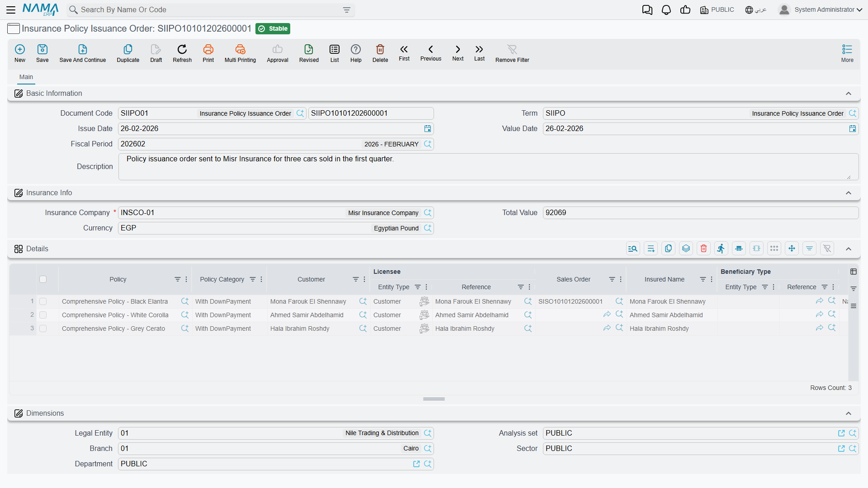868x488 pixels.
Task: Toggle the select-all rows checkbox
Action: click(43, 279)
